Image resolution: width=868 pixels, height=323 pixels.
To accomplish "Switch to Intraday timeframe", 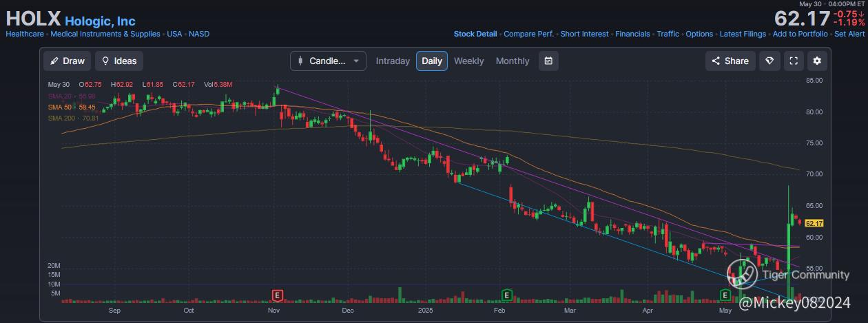I will 393,61.
